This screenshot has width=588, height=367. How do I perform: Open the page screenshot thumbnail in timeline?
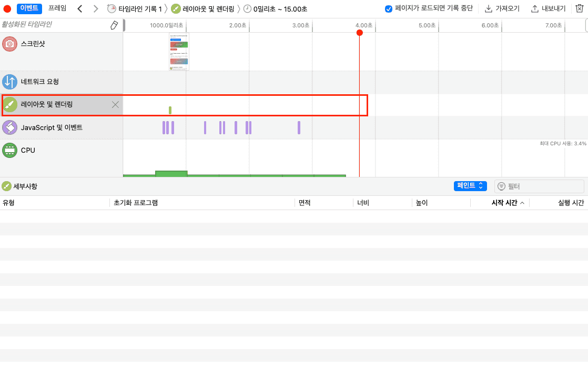coord(179,52)
